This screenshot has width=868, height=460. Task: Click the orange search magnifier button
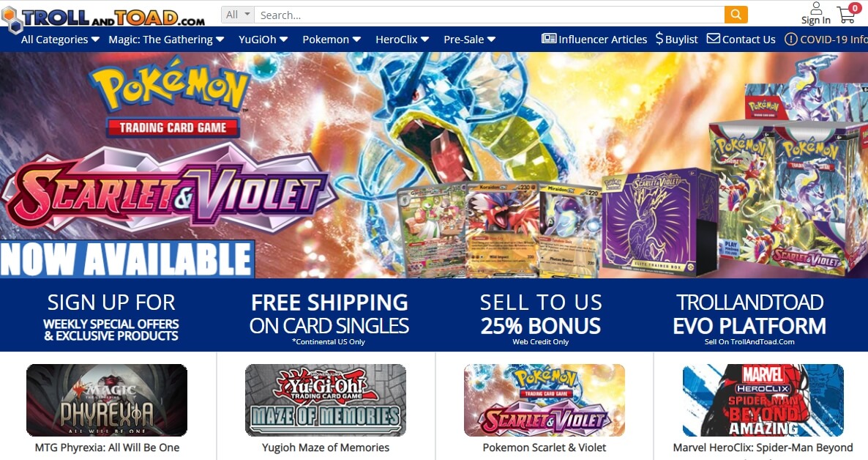click(736, 15)
